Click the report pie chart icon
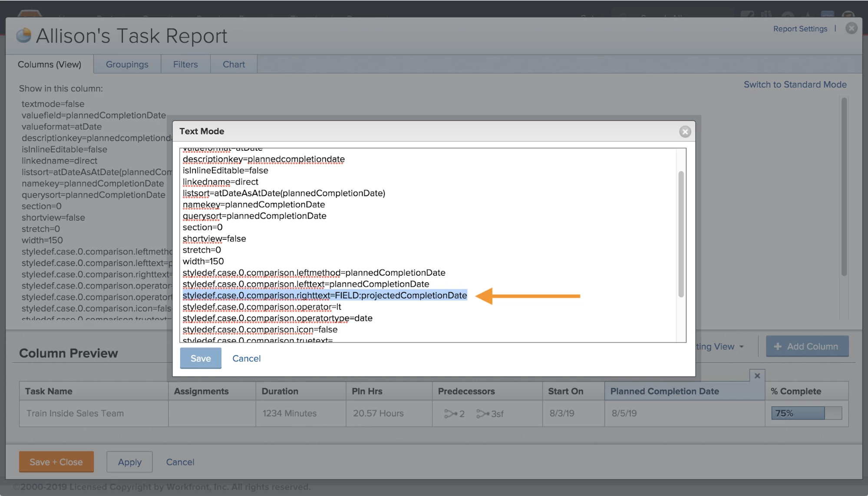The height and width of the screenshot is (496, 868). tap(24, 35)
